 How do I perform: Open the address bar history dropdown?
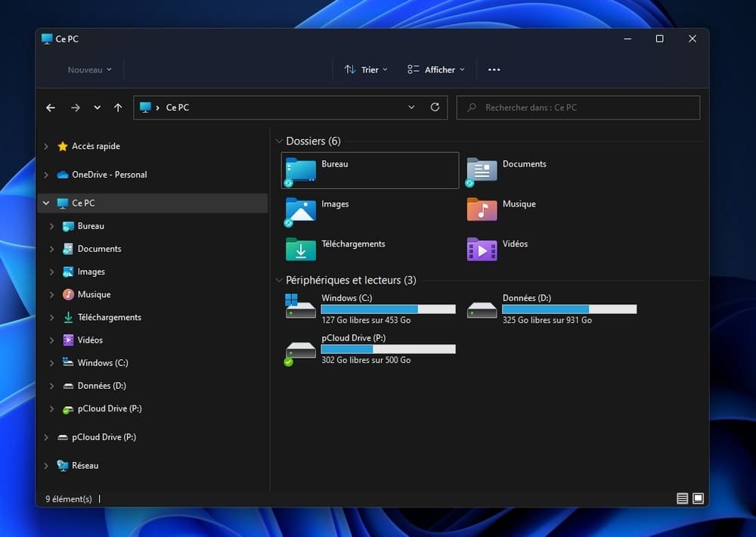[x=411, y=107]
